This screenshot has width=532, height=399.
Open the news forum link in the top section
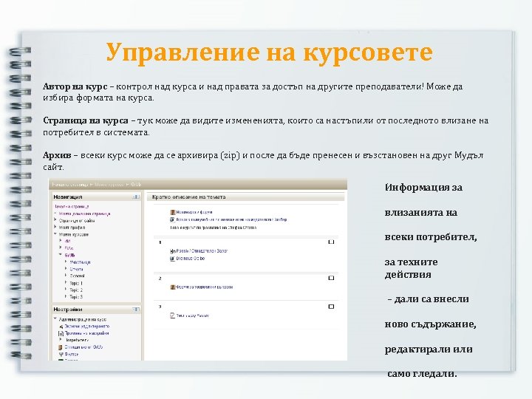point(194,212)
